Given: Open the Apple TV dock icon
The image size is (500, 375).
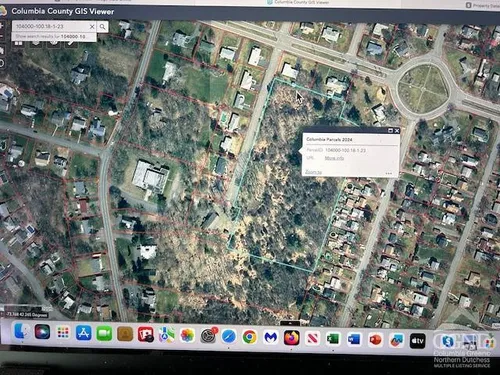Looking at the screenshot, I should point(417,341).
